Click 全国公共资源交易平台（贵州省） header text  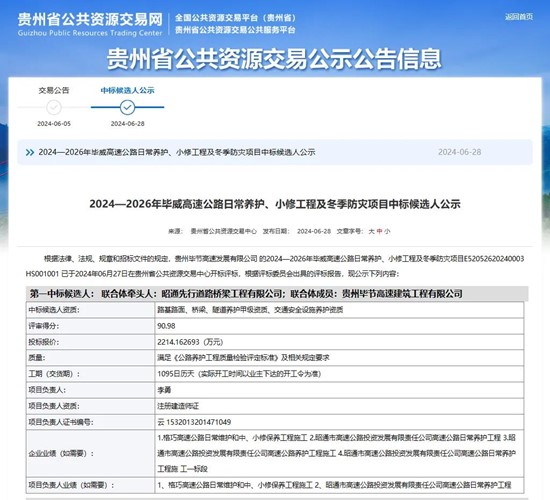pyautogui.click(x=236, y=18)
